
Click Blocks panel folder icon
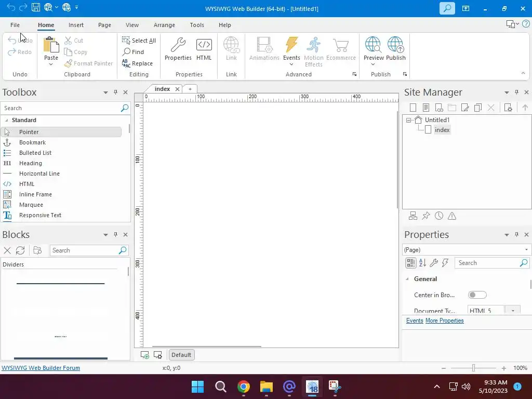click(37, 250)
